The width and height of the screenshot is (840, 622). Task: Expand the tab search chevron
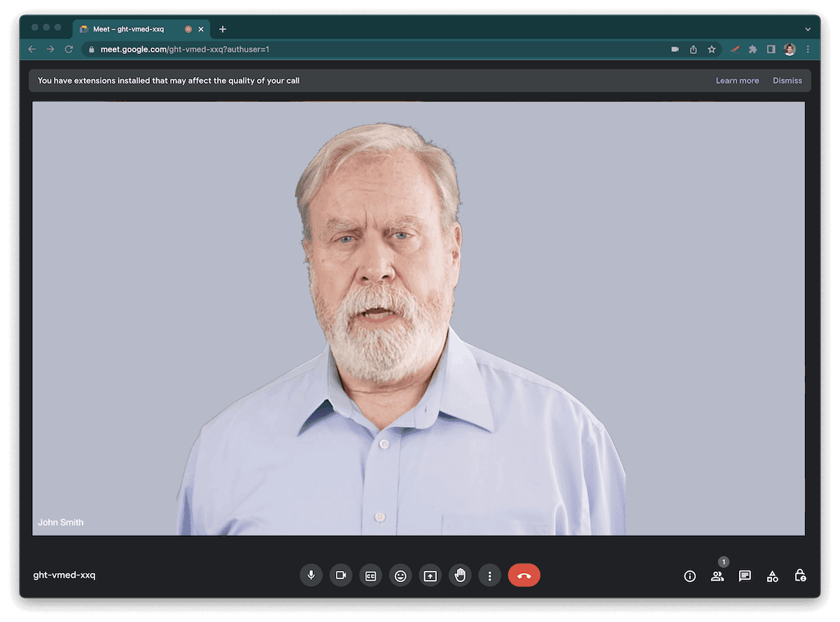[x=808, y=29]
